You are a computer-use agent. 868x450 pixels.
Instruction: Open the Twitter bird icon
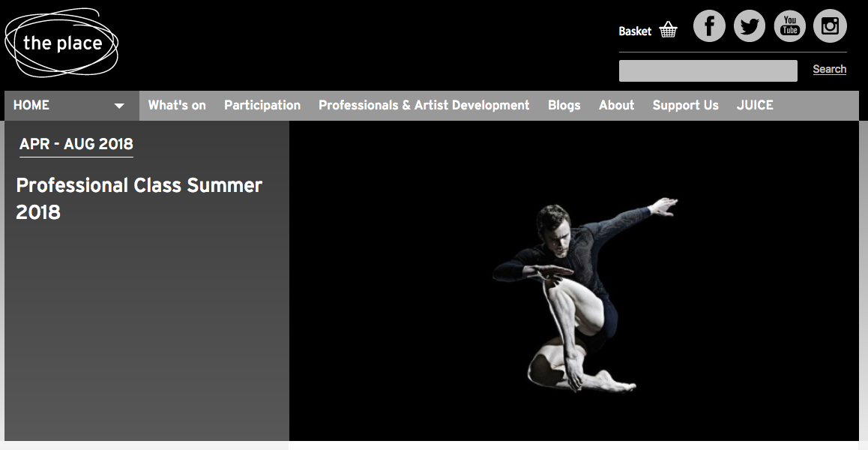click(750, 25)
